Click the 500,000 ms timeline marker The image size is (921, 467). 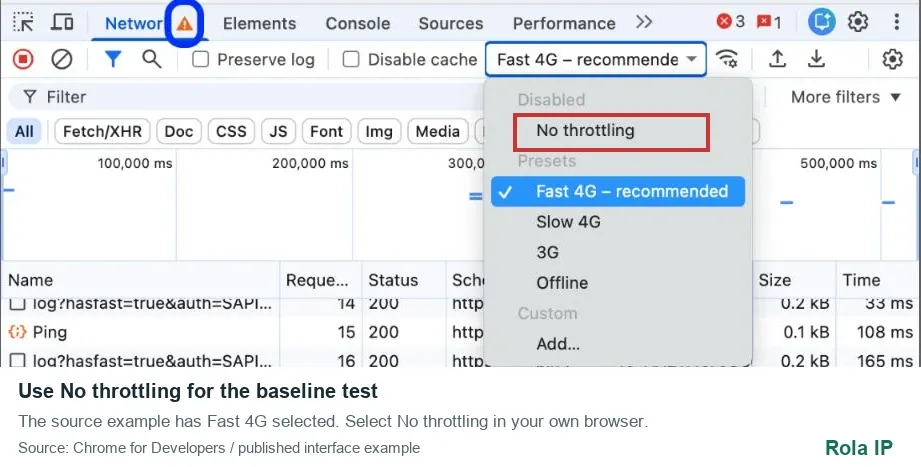pyautogui.click(x=838, y=163)
